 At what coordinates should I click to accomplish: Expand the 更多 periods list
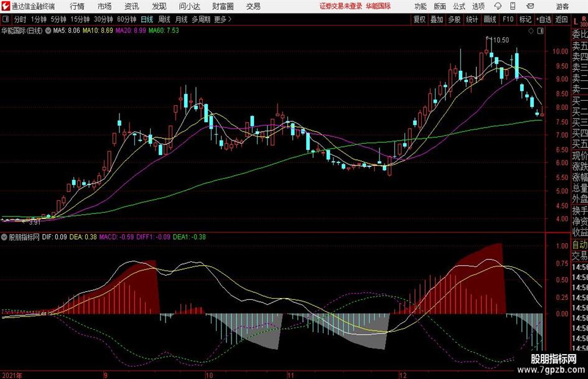223,19
